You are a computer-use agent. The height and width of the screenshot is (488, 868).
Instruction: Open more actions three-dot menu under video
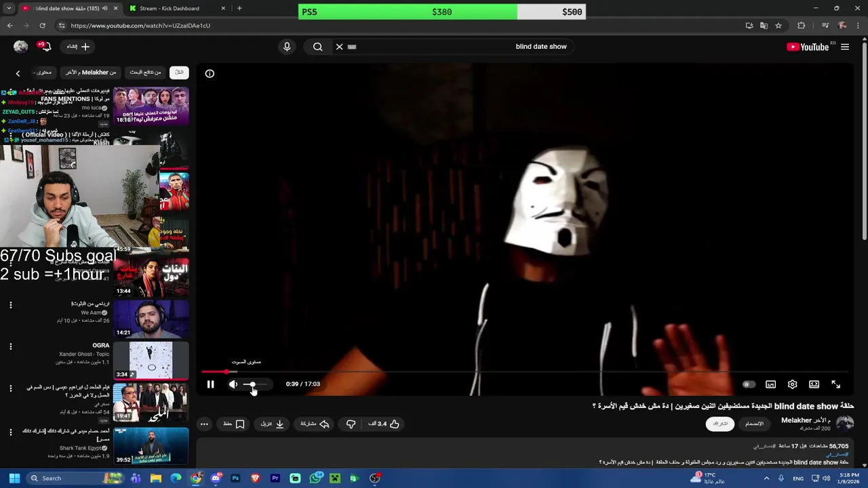point(204,424)
